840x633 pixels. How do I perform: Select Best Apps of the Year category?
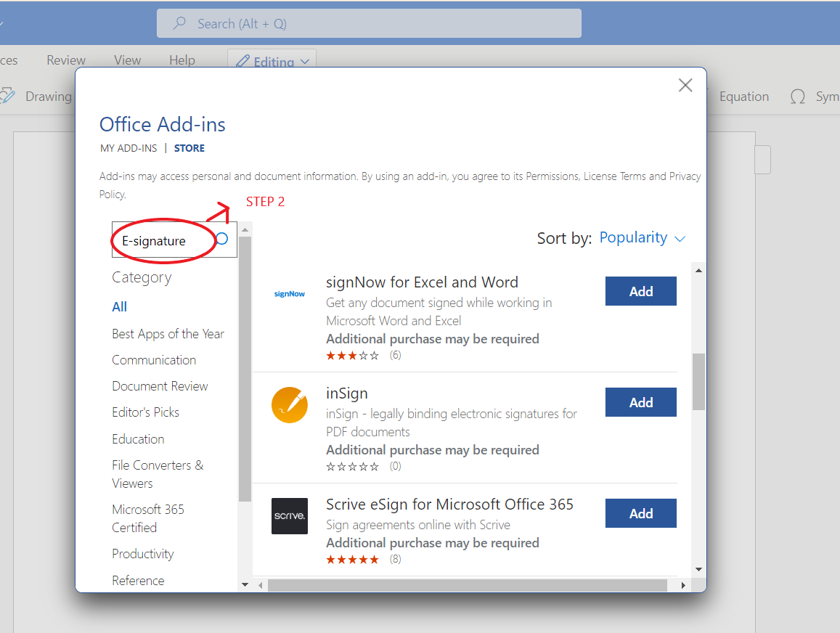tap(168, 334)
